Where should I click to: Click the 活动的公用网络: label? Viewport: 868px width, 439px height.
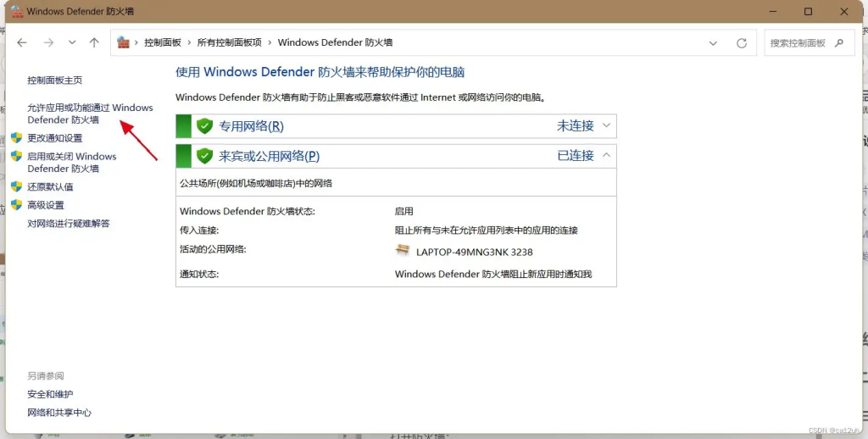pyautogui.click(x=213, y=249)
